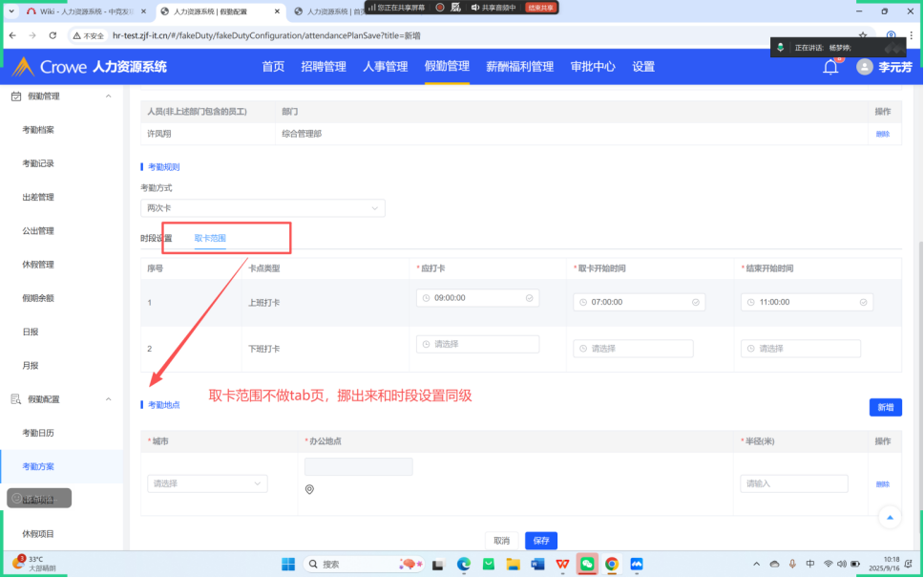924x578 pixels.
Task: Click the 结束共享 button
Action: click(x=540, y=8)
